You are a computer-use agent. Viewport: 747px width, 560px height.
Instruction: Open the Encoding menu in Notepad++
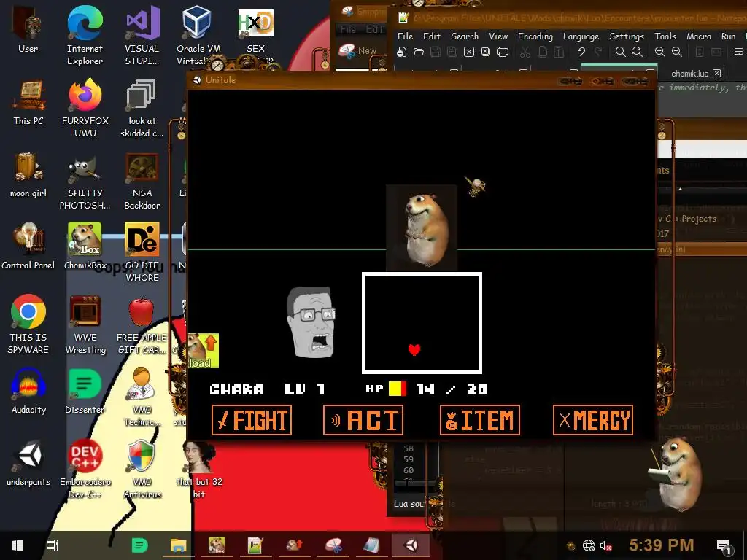pos(535,36)
